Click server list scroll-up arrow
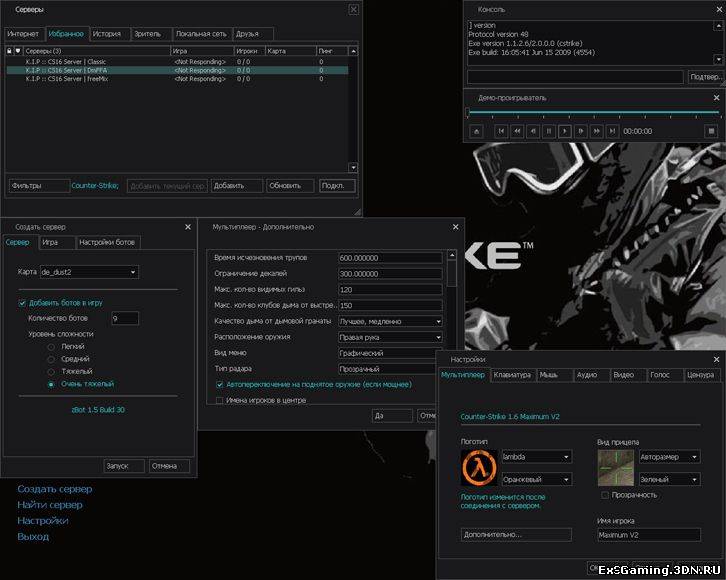 pos(353,51)
